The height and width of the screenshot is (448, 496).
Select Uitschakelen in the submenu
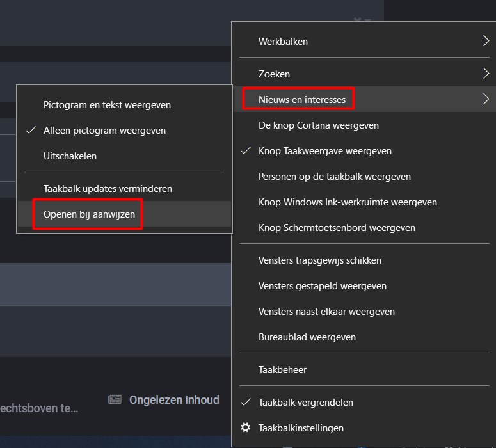coord(70,156)
